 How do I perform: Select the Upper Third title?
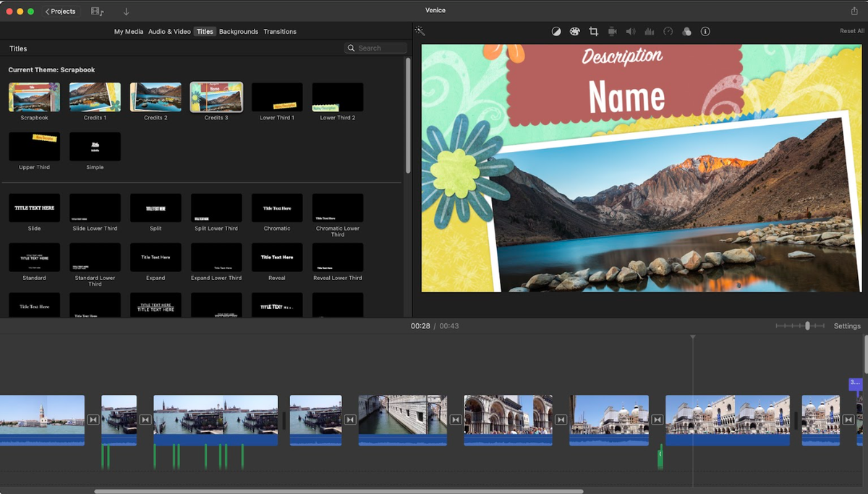coord(34,147)
